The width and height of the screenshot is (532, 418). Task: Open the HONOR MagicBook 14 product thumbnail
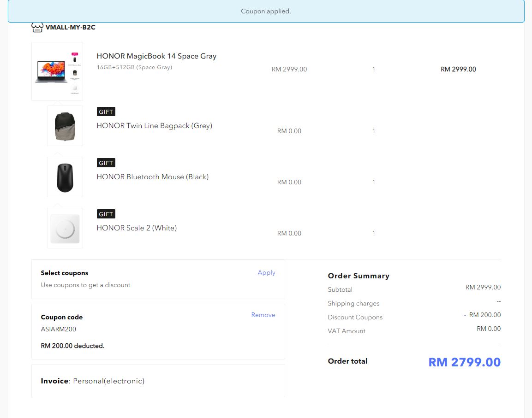pyautogui.click(x=57, y=71)
